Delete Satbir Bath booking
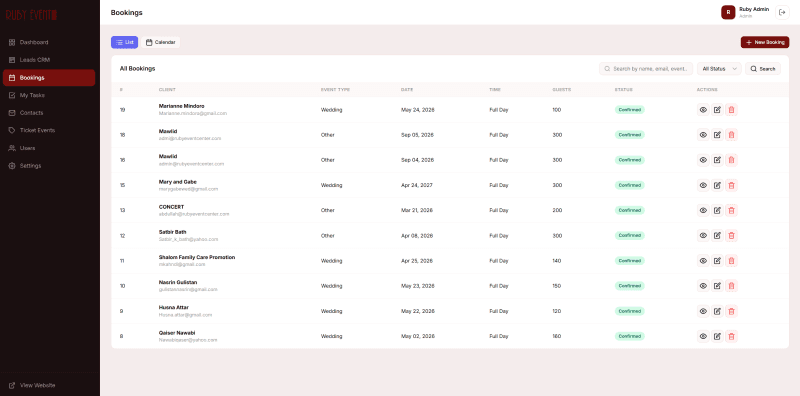Screen dimensions: 800x396 (731, 235)
